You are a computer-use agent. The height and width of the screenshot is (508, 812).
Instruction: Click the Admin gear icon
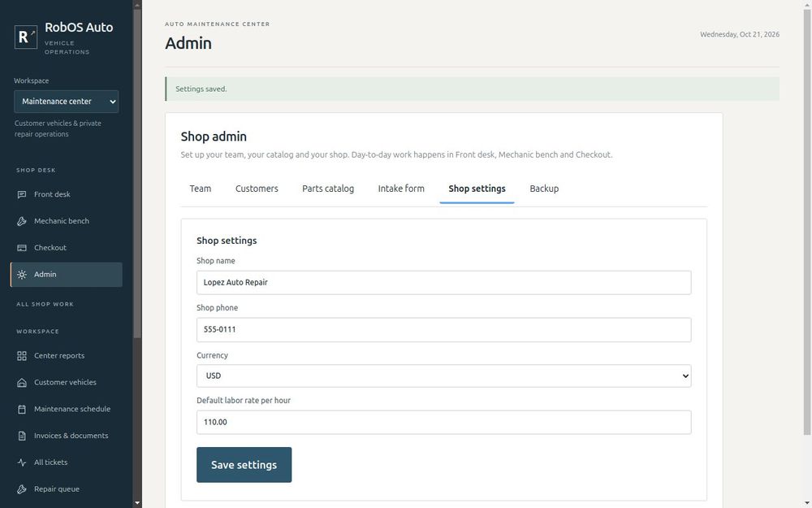22,275
